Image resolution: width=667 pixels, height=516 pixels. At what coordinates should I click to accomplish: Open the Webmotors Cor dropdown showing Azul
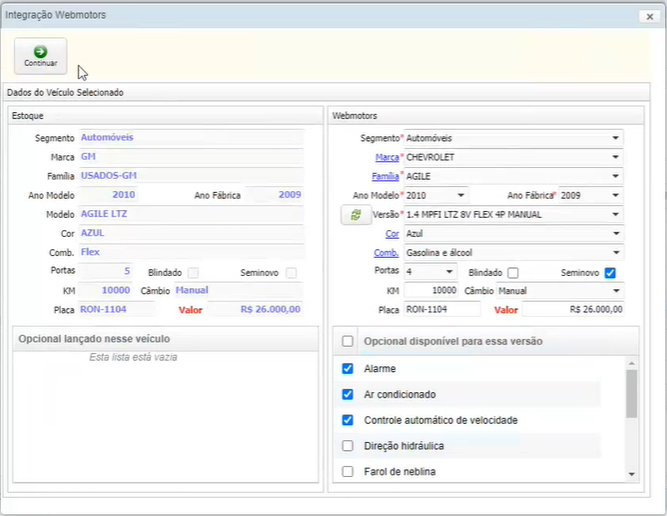coord(615,234)
